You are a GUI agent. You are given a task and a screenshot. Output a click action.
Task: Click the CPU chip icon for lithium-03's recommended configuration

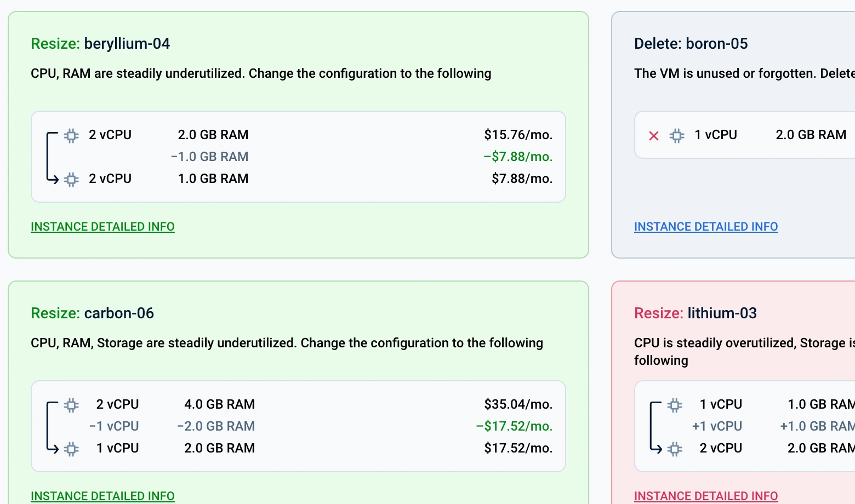675,449
